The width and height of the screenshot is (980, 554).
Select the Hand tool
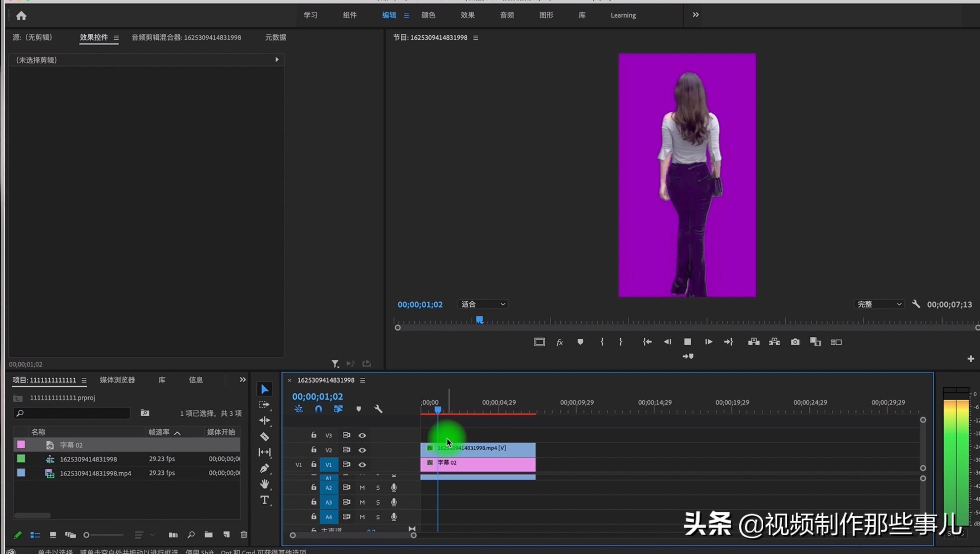[x=264, y=484]
